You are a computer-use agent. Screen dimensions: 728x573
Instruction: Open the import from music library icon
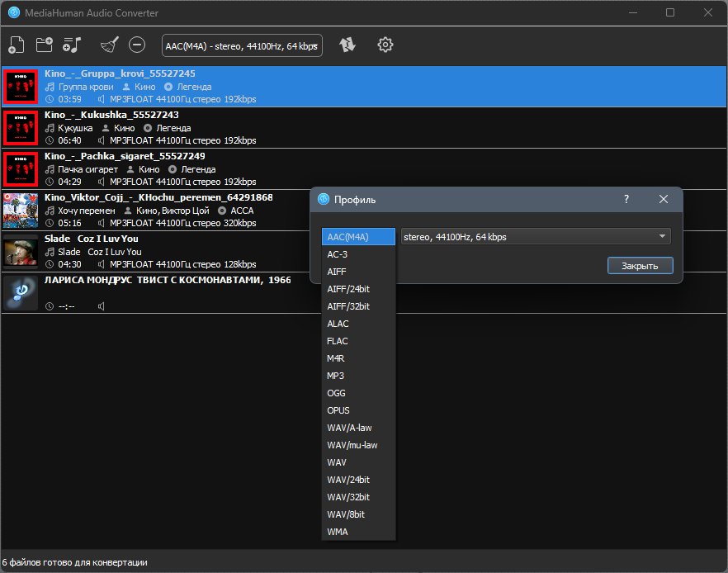tap(72, 45)
